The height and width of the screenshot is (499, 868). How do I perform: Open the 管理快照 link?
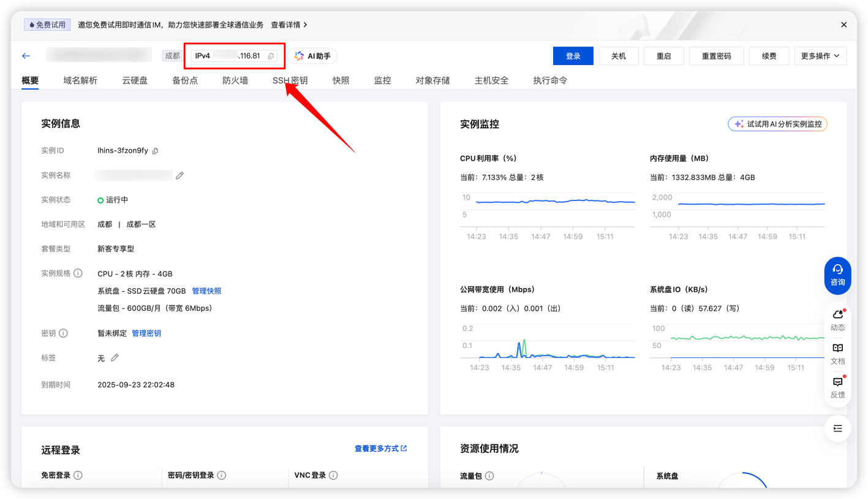pos(206,291)
